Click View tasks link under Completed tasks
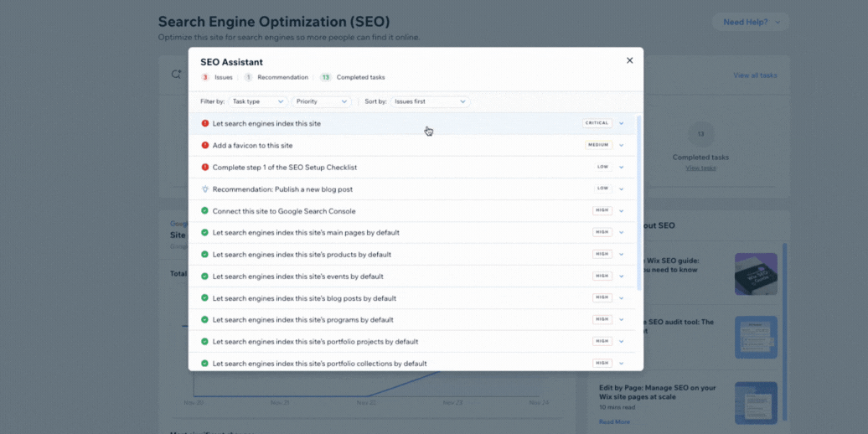 coord(700,168)
